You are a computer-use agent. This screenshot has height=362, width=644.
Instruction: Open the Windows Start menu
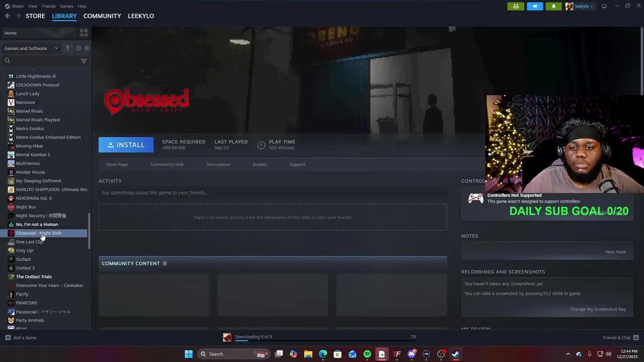point(189,354)
